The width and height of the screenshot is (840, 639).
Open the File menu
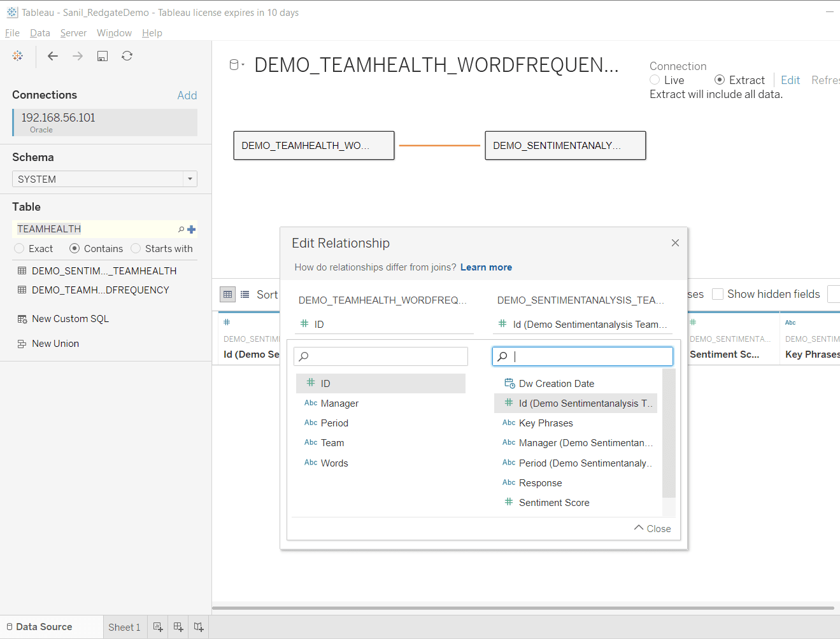(x=12, y=33)
